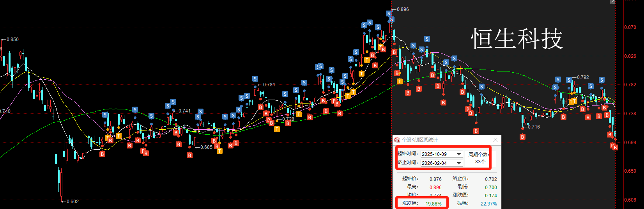This screenshot has height=209, width=644.
Task: Open the 终止时间 end date dropdown
Action: 459,163
